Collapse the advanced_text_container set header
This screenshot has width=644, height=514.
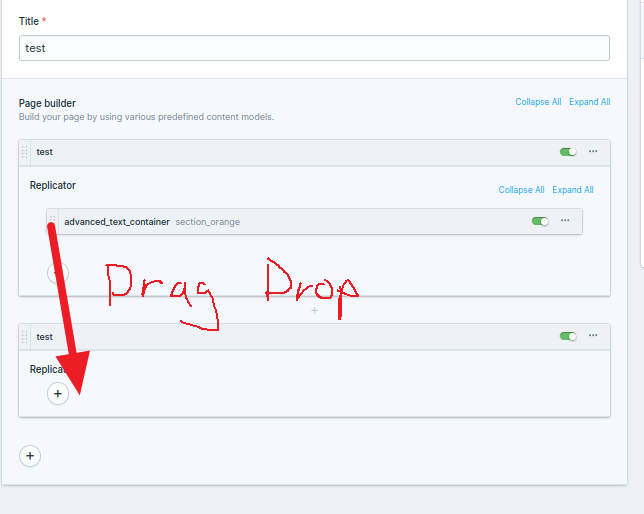[x=315, y=221]
